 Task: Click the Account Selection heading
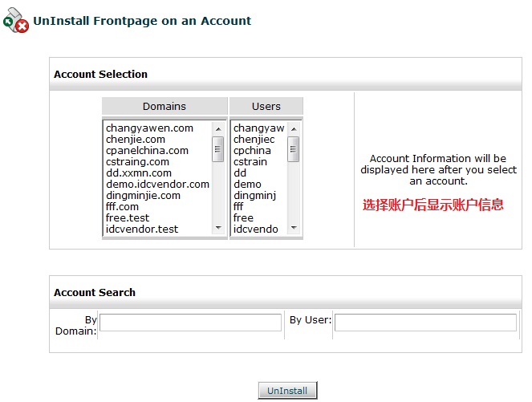pos(101,74)
